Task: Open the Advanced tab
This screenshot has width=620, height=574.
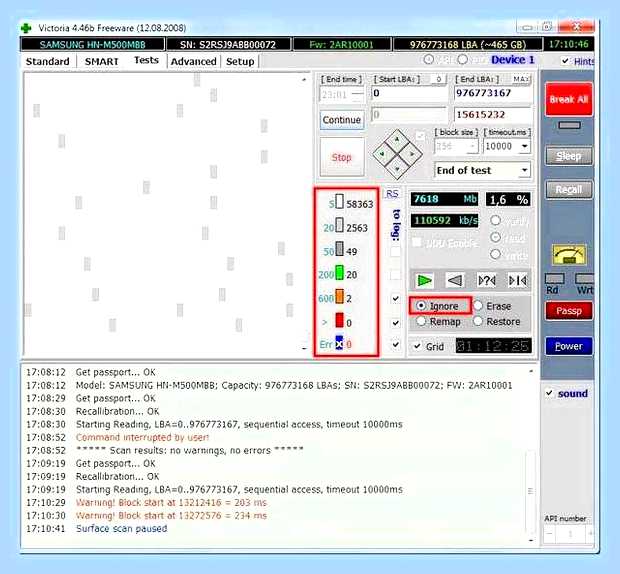Action: pos(193,62)
